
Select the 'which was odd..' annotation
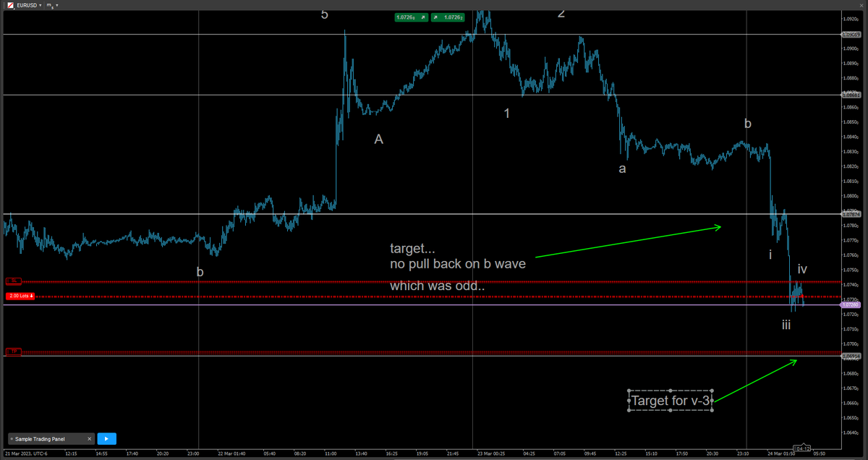point(438,286)
